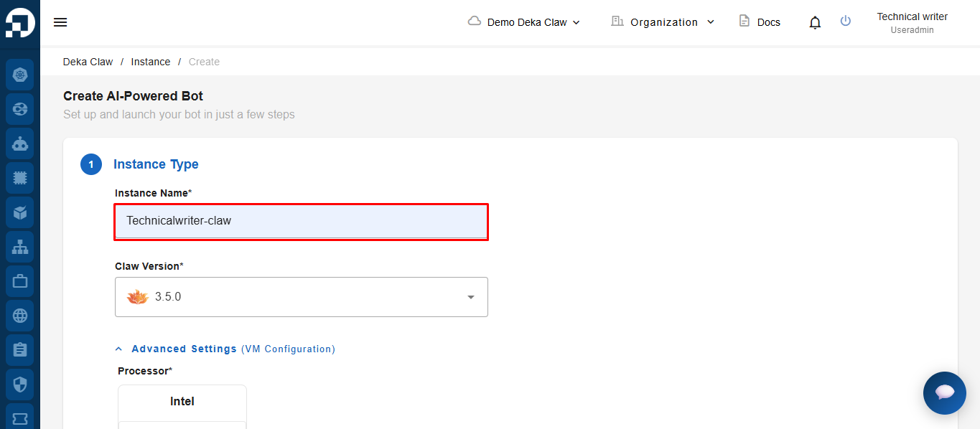Go to Deka Claw breadcrumb
Viewport: 980px width, 429px height.
pyautogui.click(x=88, y=62)
